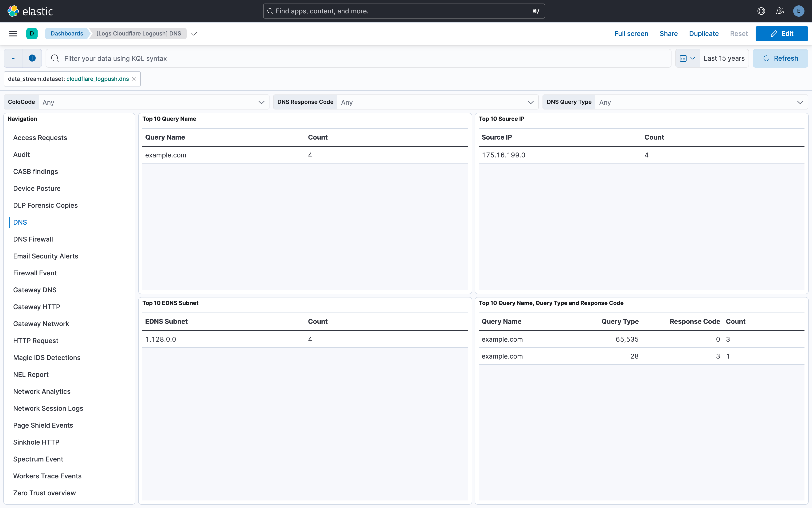Open CASB findings navigation link
Screen dimensions: 812x508
(x=36, y=172)
